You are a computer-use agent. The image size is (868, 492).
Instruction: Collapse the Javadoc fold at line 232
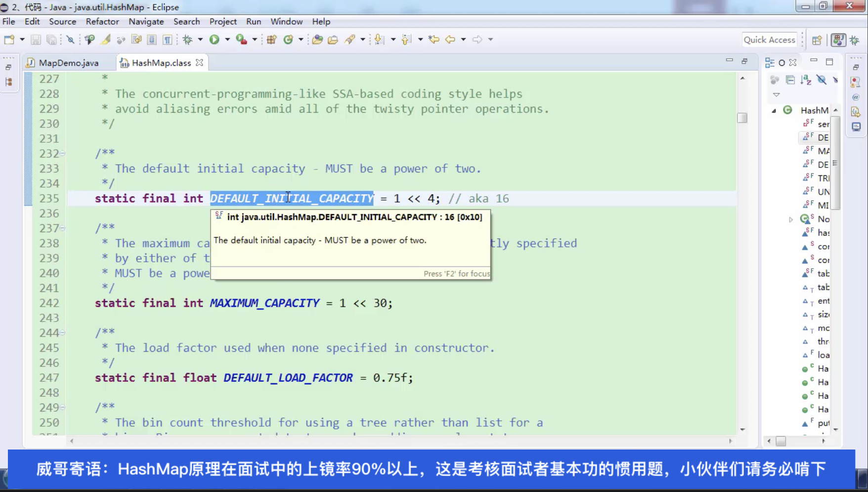(62, 154)
